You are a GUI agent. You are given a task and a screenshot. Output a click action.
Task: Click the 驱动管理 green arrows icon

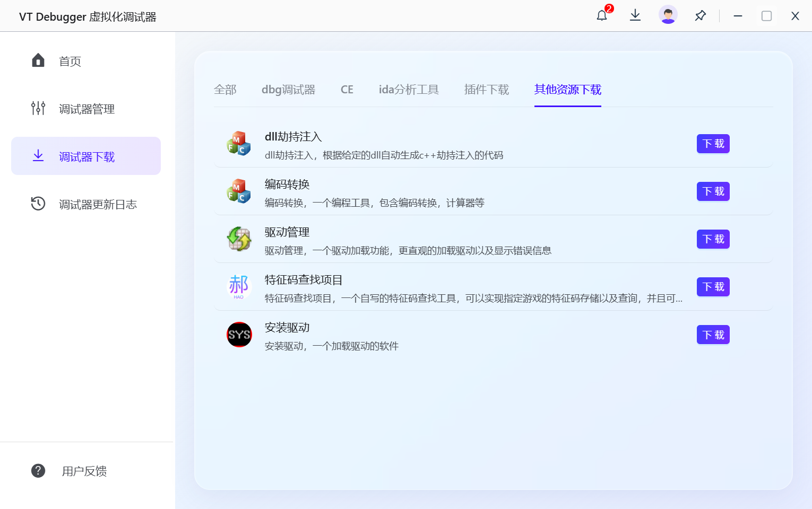tap(239, 239)
